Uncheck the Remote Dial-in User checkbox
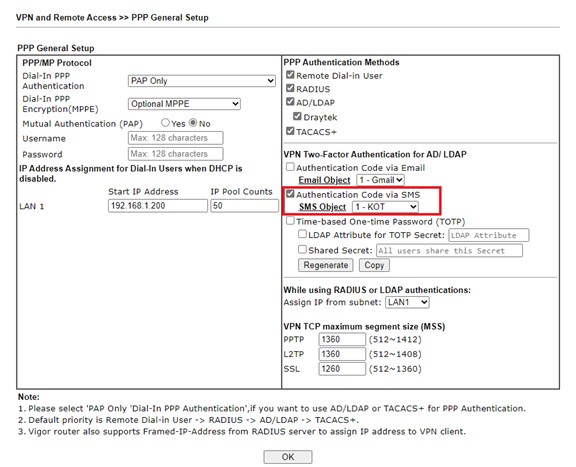 (x=290, y=75)
